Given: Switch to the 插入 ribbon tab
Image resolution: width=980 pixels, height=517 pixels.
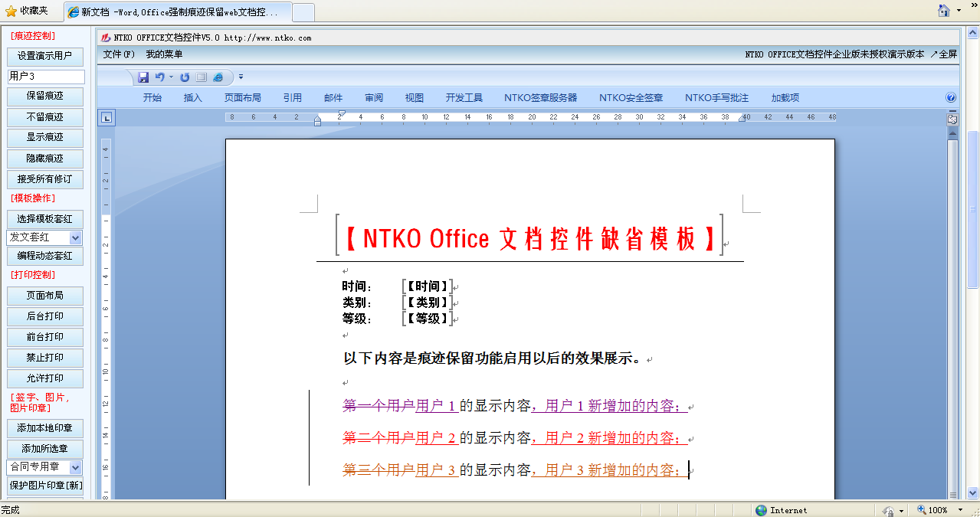Looking at the screenshot, I should 193,98.
